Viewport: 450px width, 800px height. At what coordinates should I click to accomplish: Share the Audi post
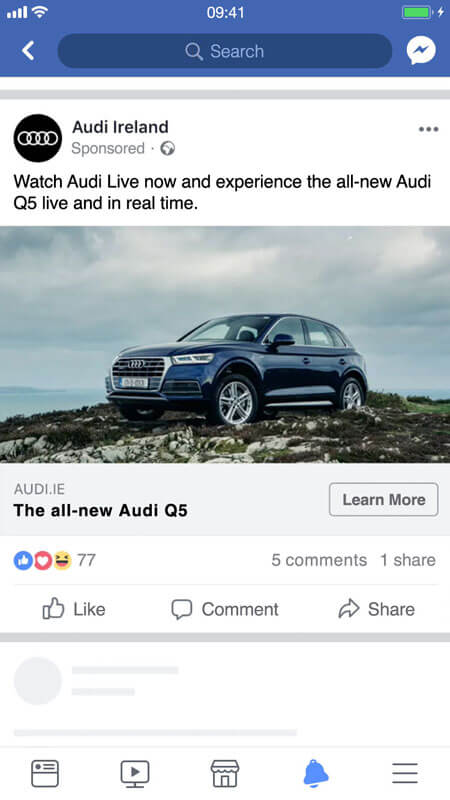pos(377,609)
